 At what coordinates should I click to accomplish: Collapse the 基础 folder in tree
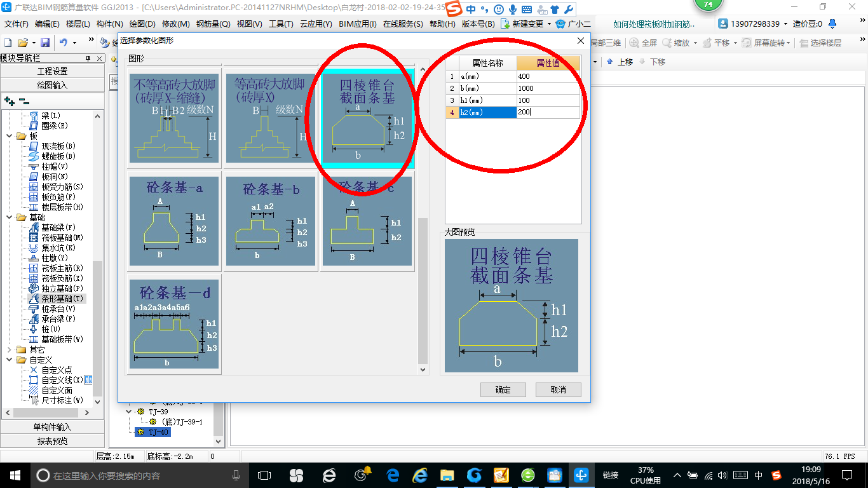point(9,217)
